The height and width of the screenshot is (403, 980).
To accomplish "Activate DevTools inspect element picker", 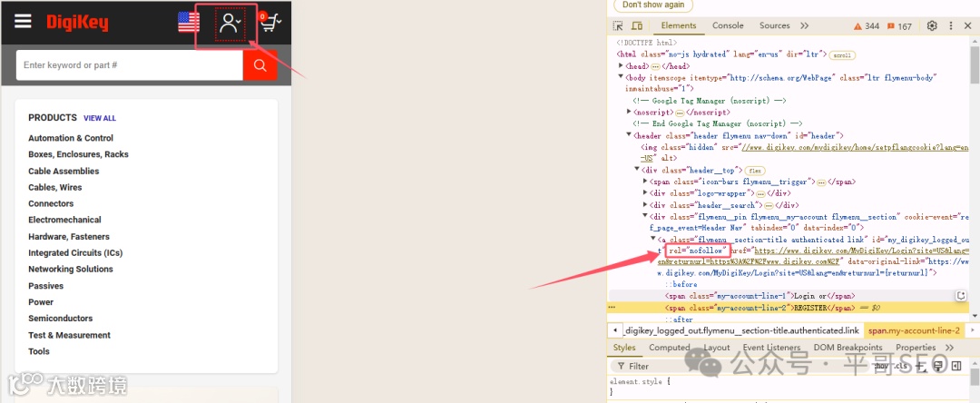I will coord(618,25).
